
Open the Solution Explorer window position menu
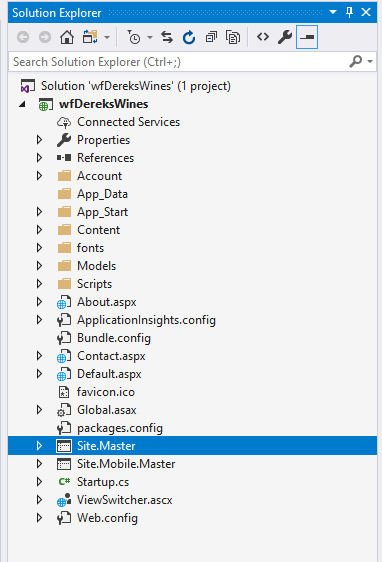333,12
